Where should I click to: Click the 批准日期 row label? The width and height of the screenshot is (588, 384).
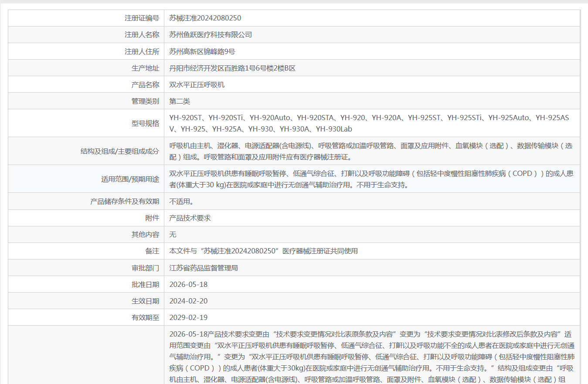click(146, 284)
